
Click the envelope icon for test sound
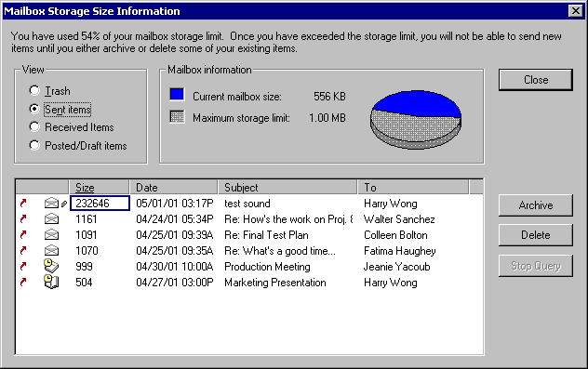point(51,204)
